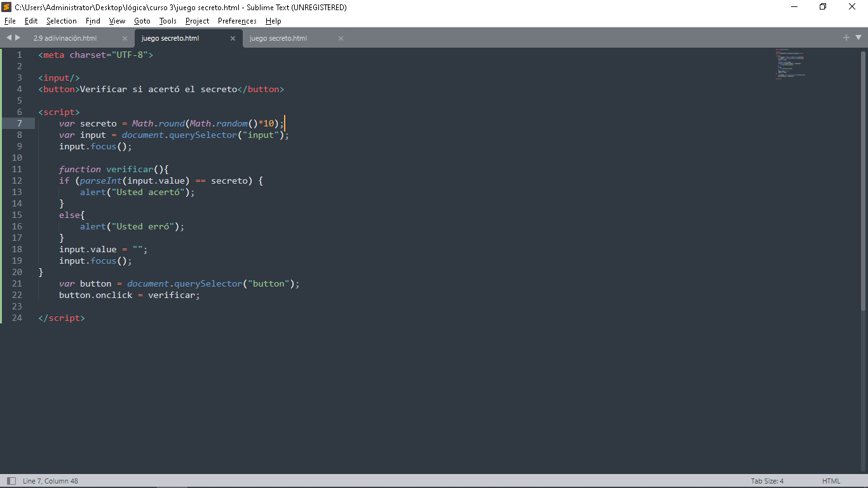Viewport: 868px width, 488px height.
Task: Click the opening <script> tag
Action: pos(59,112)
